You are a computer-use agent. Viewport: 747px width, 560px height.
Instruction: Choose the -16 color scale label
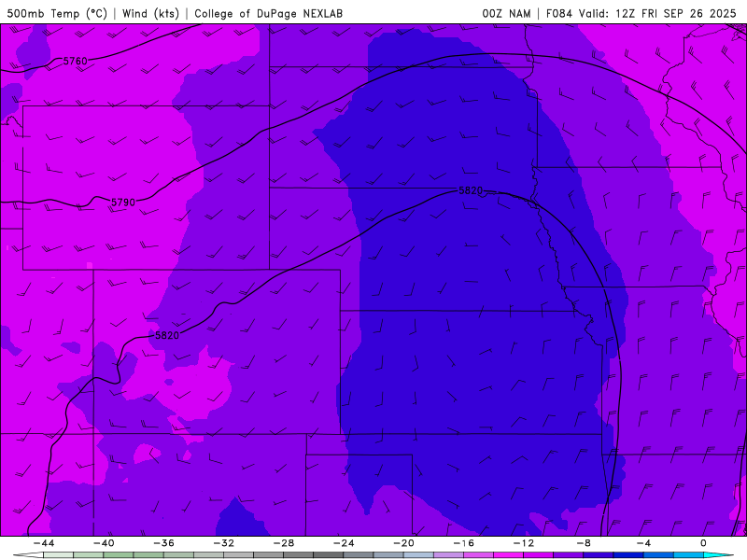pyautogui.click(x=463, y=543)
